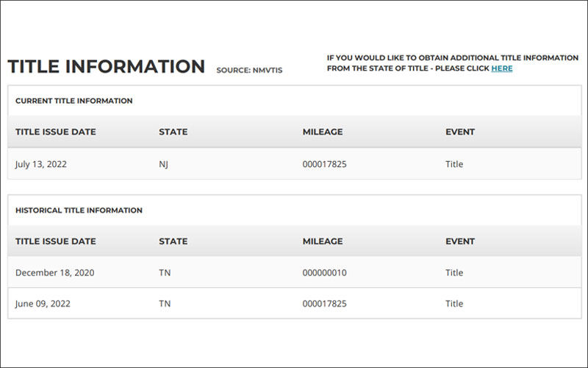Click Title event in the June 09 row
The height and width of the screenshot is (368, 588).
click(x=454, y=303)
